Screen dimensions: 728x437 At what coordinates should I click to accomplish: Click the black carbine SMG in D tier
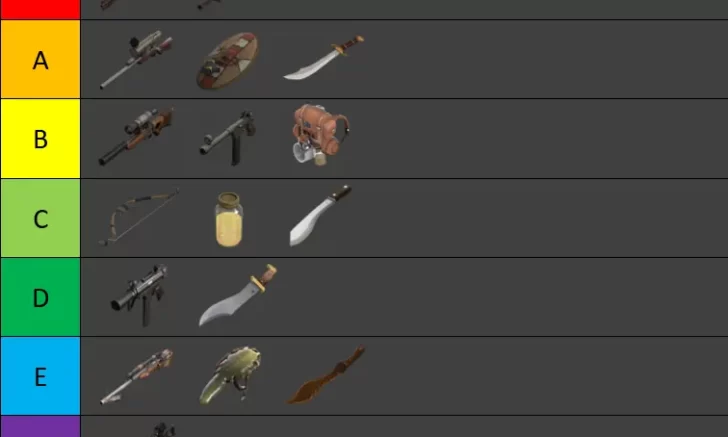[139, 296]
